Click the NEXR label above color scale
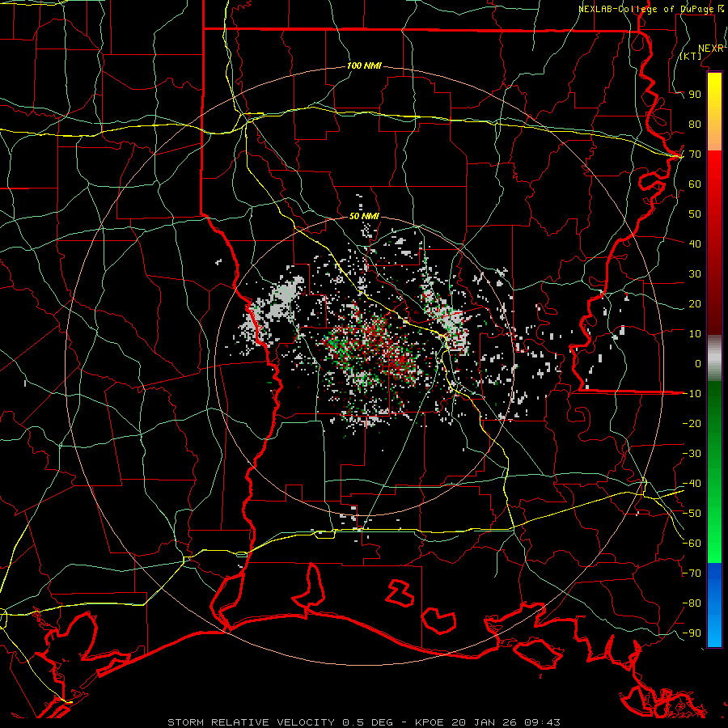The height and width of the screenshot is (728, 728). click(711, 49)
